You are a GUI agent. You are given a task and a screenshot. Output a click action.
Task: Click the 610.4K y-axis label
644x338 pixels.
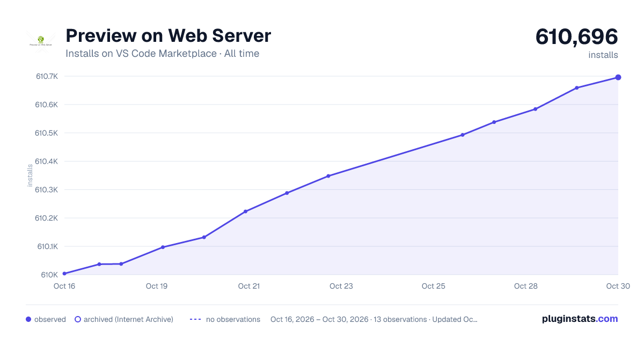tap(47, 161)
